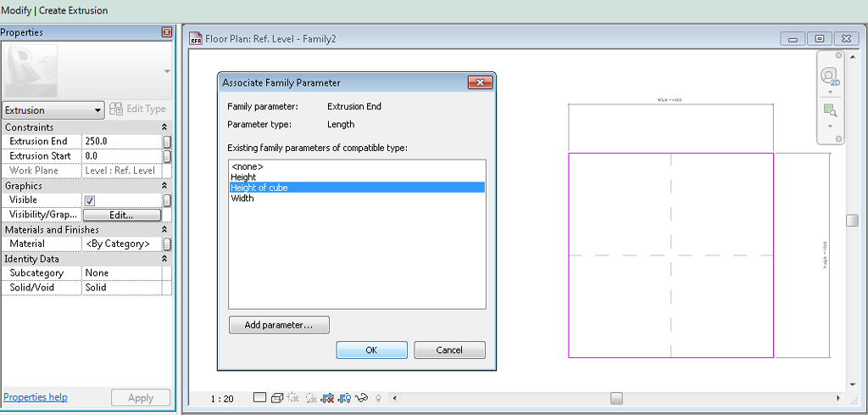Image resolution: width=868 pixels, height=415 pixels.
Task: Toggle the Visible checkbox
Action: click(x=90, y=200)
